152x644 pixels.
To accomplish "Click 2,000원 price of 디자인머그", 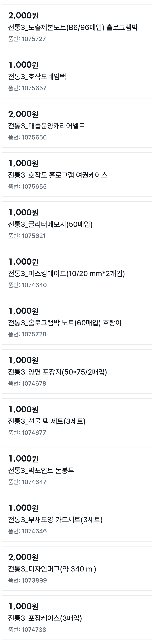I will point(23,557).
